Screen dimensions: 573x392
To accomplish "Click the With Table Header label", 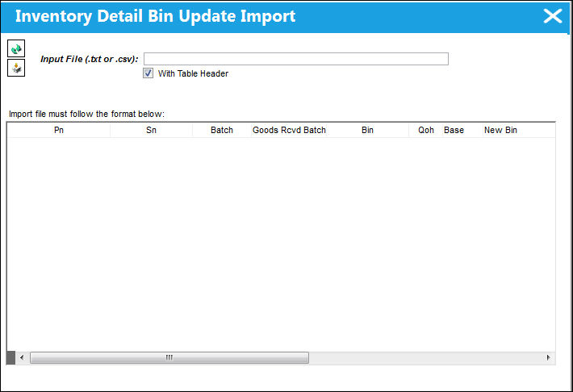I will [x=193, y=73].
